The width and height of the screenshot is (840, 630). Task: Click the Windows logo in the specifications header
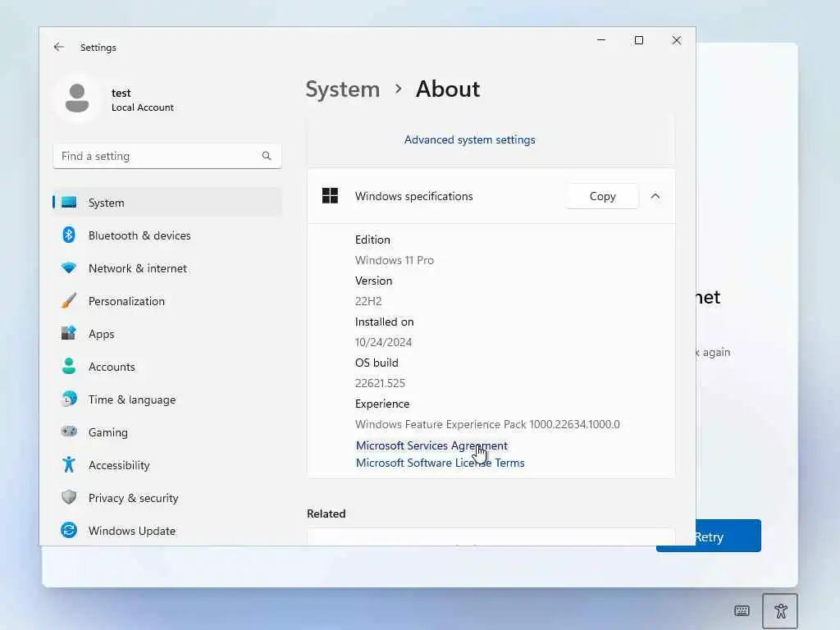(x=330, y=196)
